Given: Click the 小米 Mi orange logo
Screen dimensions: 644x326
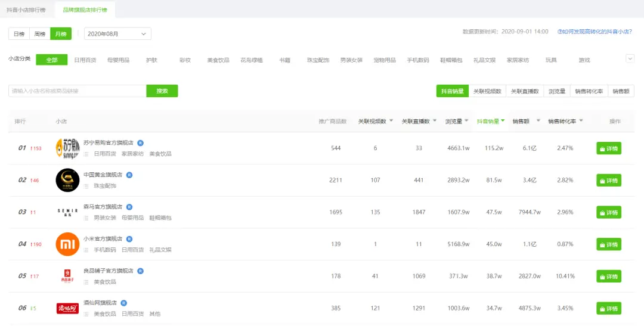Looking at the screenshot, I should 67,244.
